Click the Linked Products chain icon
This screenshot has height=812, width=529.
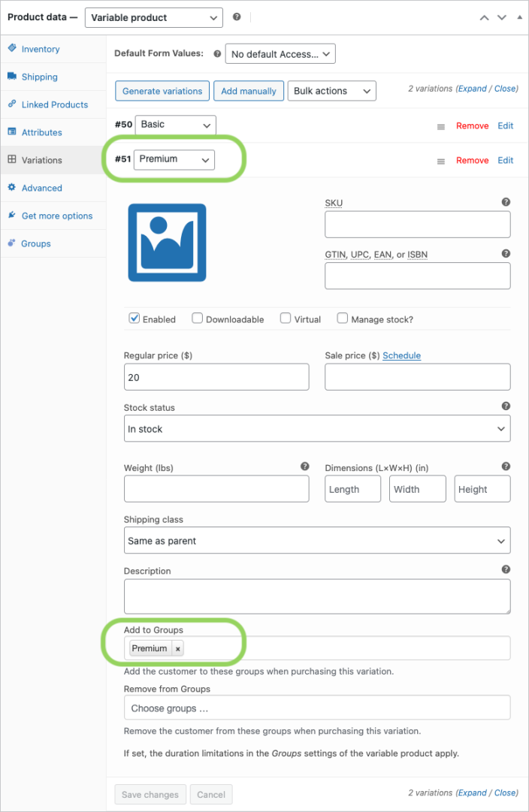12,104
